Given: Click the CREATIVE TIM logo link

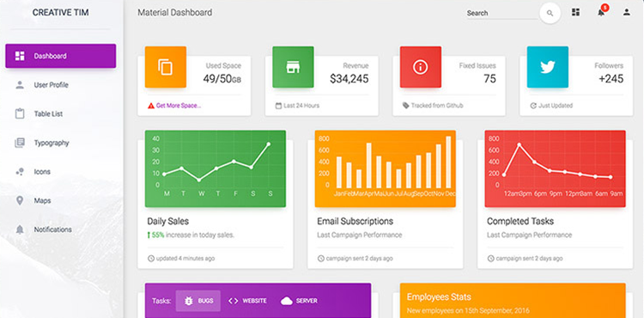Looking at the screenshot, I should pyautogui.click(x=60, y=13).
